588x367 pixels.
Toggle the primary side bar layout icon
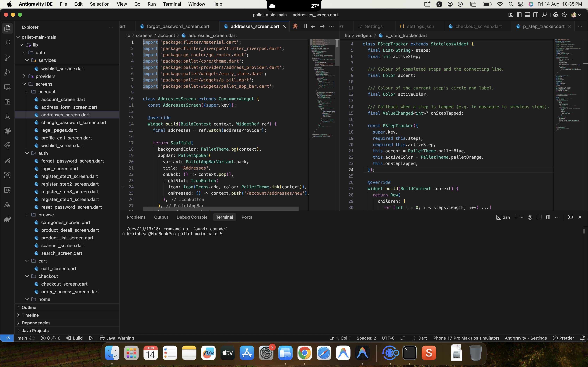pos(519,15)
